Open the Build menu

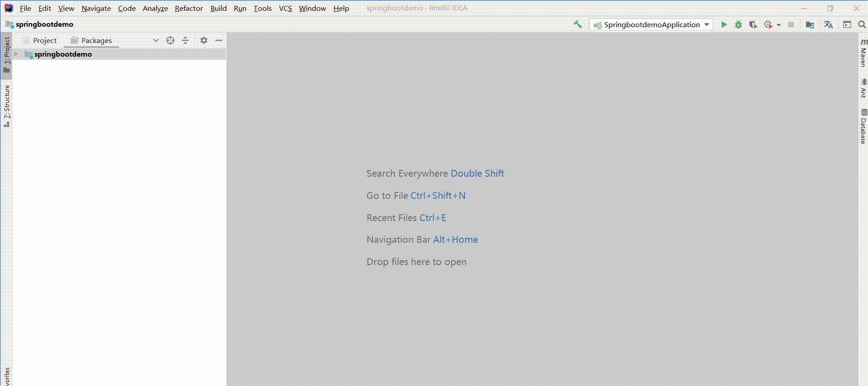pos(218,8)
